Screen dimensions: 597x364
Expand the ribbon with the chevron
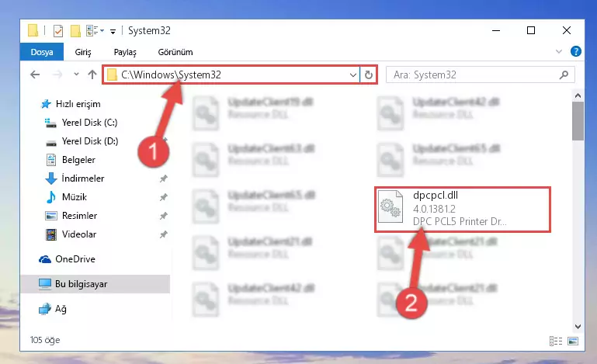558,51
